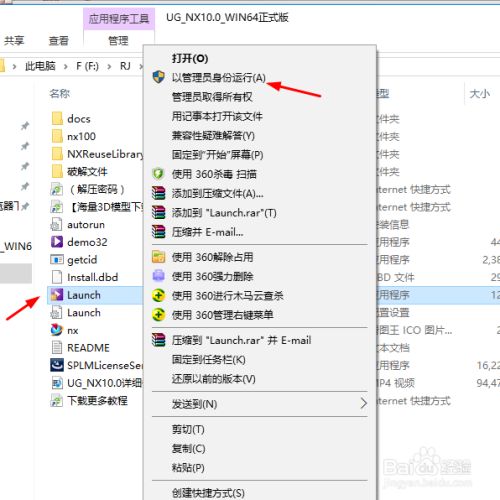Click the getcid application icon

pos(57,260)
